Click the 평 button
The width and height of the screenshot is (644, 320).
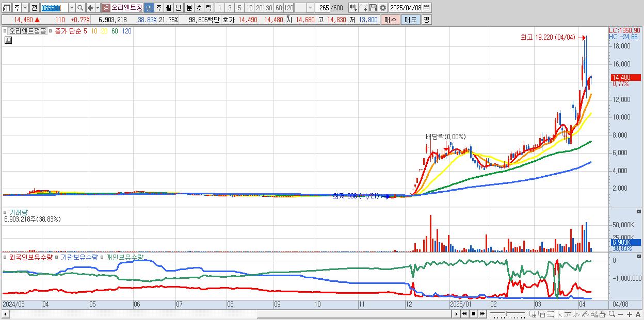click(426, 20)
